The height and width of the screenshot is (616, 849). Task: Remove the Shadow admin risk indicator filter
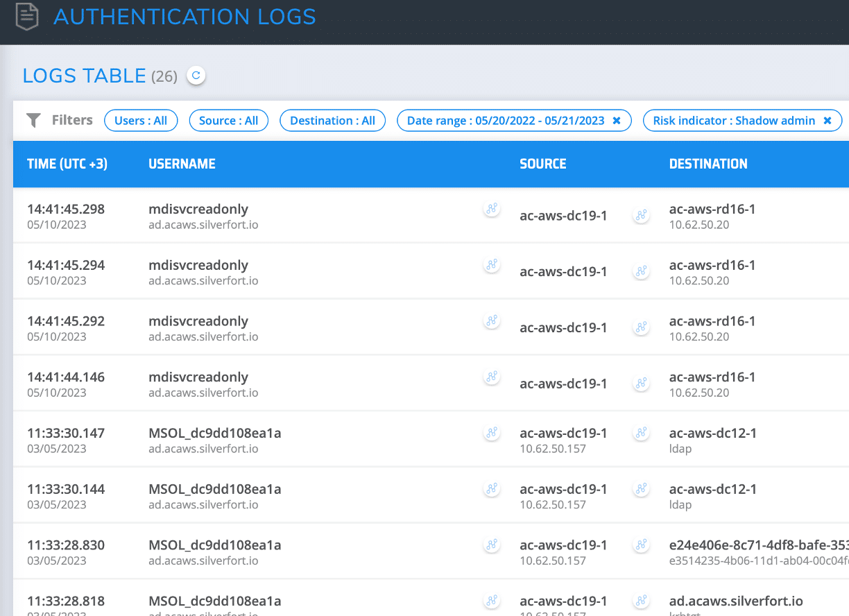[827, 120]
